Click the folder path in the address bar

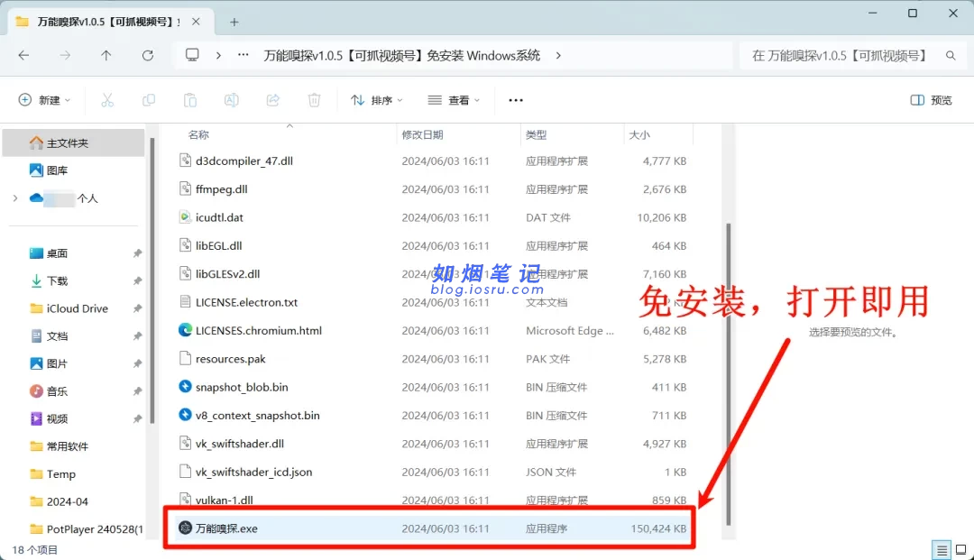402,55
